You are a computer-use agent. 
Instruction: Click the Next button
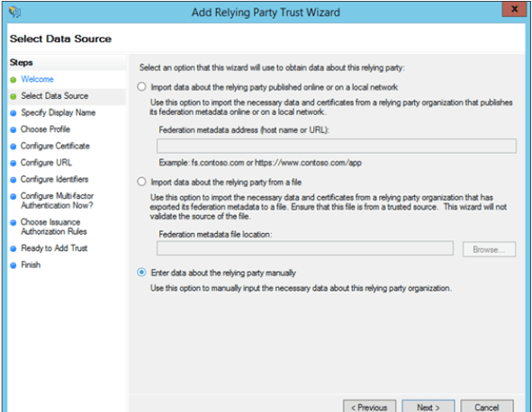tap(428, 407)
